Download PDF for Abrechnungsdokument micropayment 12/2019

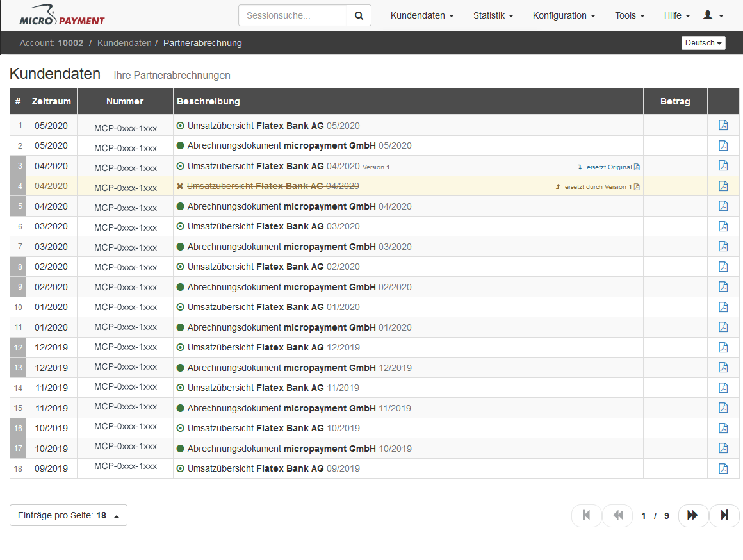(723, 367)
